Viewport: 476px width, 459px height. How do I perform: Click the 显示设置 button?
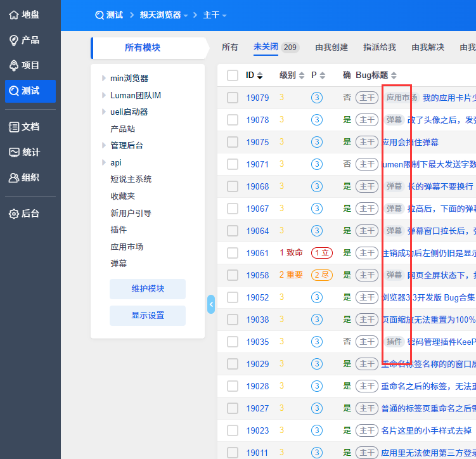(x=148, y=315)
